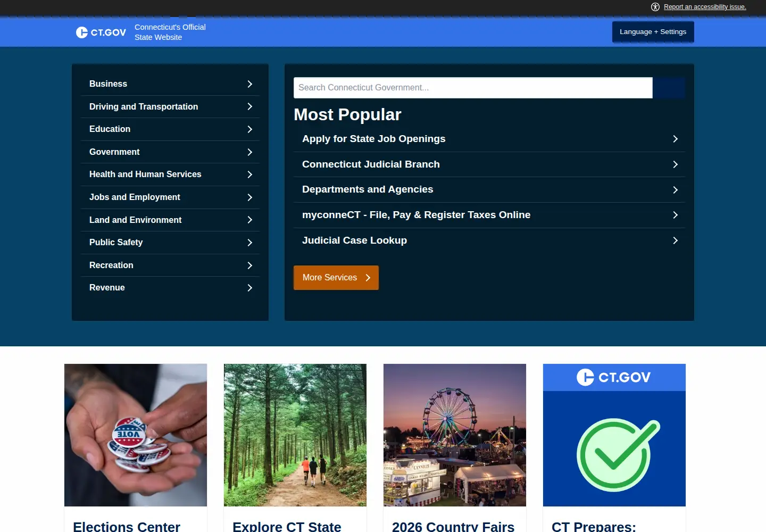Screen dimensions: 766x532
Task: Click the 2026 Country Fairs card title
Action: pyautogui.click(x=453, y=526)
